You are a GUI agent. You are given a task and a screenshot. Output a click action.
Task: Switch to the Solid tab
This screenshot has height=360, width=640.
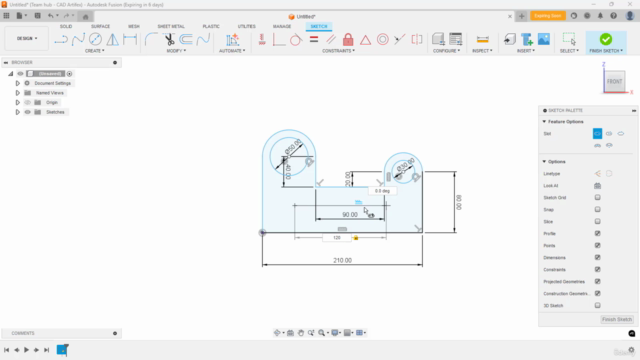pos(66,26)
